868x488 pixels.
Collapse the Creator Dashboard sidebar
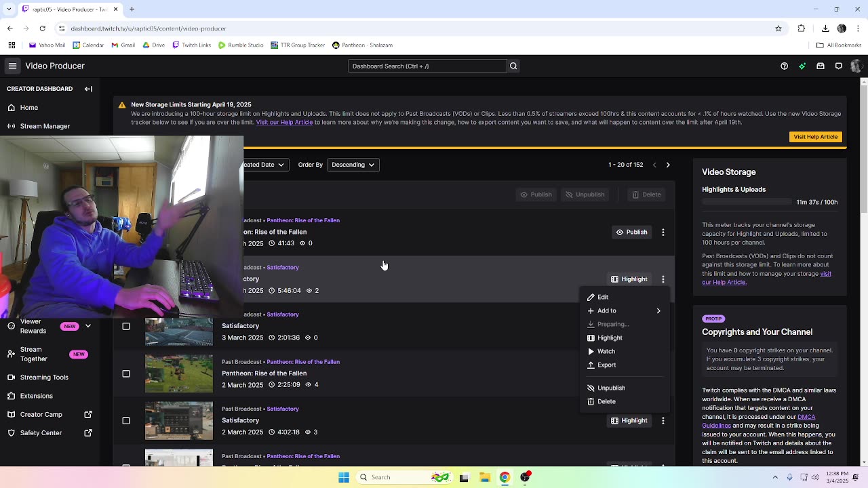pyautogui.click(x=88, y=89)
